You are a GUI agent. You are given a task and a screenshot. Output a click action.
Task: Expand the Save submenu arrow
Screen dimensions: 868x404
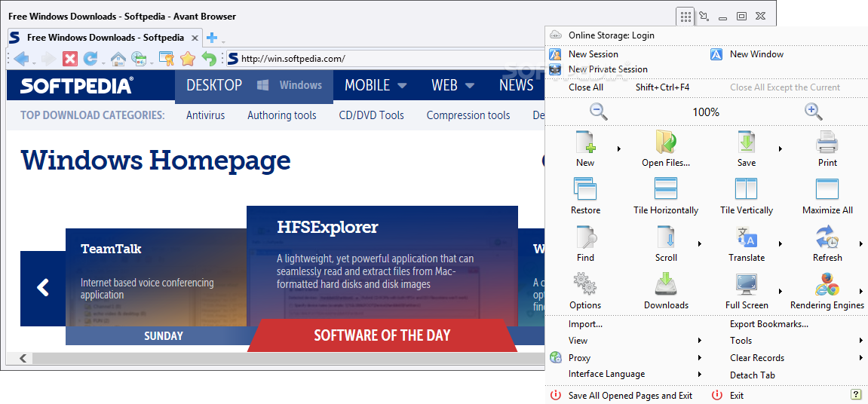pyautogui.click(x=781, y=148)
